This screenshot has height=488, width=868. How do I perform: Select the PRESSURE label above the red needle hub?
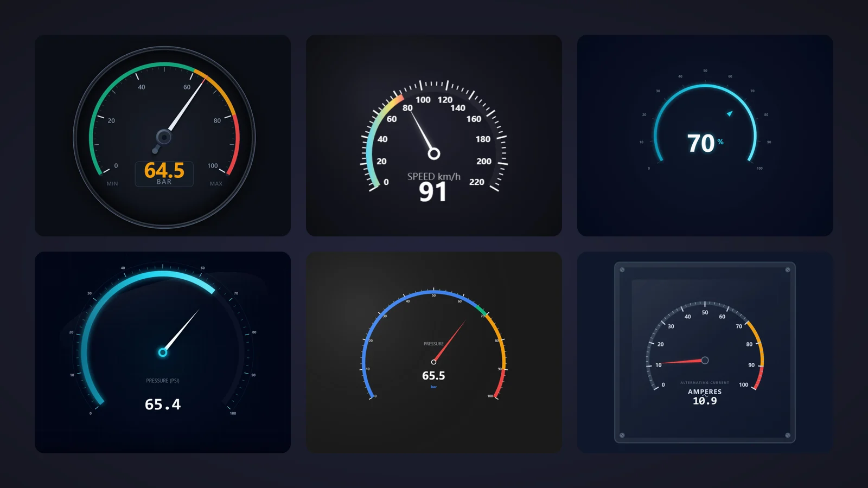(x=433, y=344)
